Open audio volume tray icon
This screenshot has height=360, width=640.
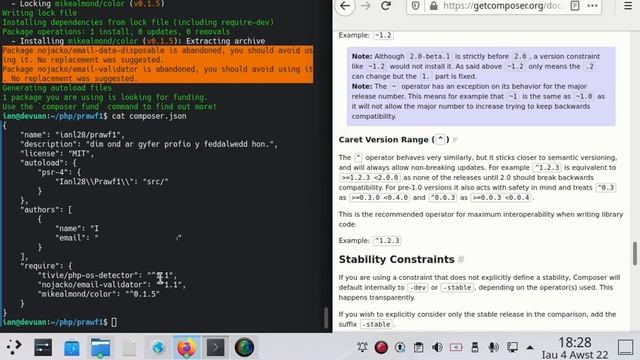click(x=437, y=347)
